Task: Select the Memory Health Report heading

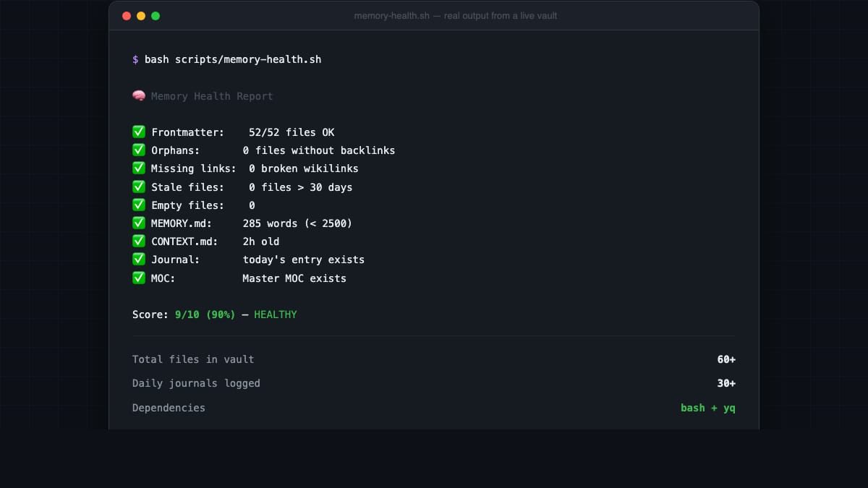Action: tap(212, 96)
